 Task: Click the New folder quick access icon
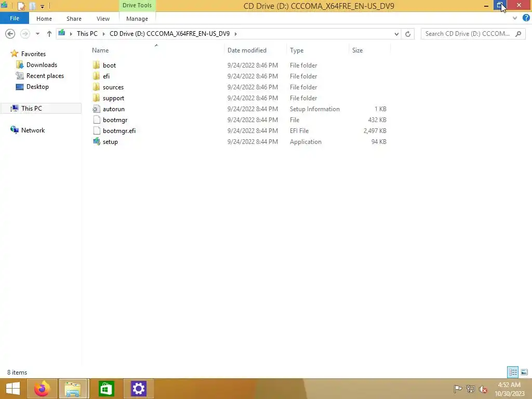(x=33, y=6)
